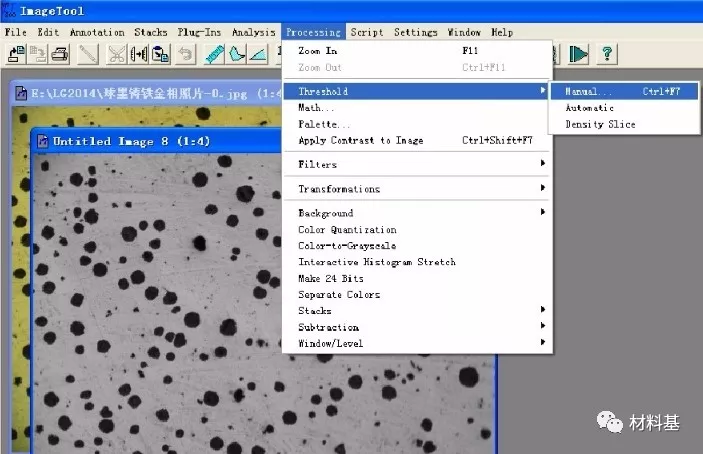Click the Undo arrow toolbar icon

click(185, 54)
